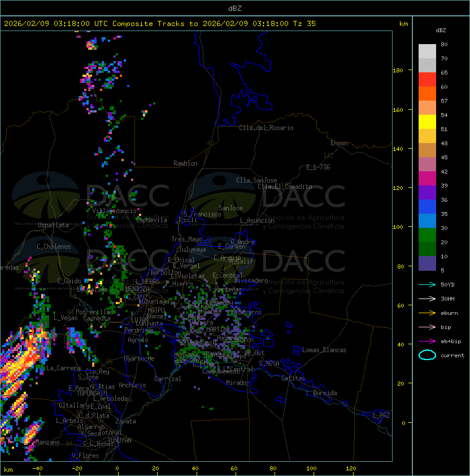The image size is (470, 476).
Task: Click the 'dBZ' title at top center
Action: click(235, 8)
